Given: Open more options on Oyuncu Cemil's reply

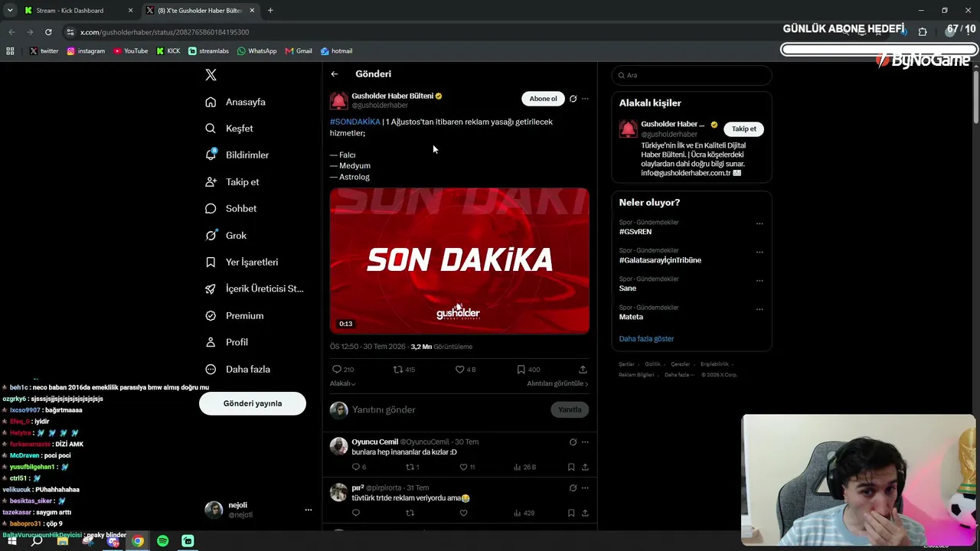Looking at the screenshot, I should pos(585,442).
